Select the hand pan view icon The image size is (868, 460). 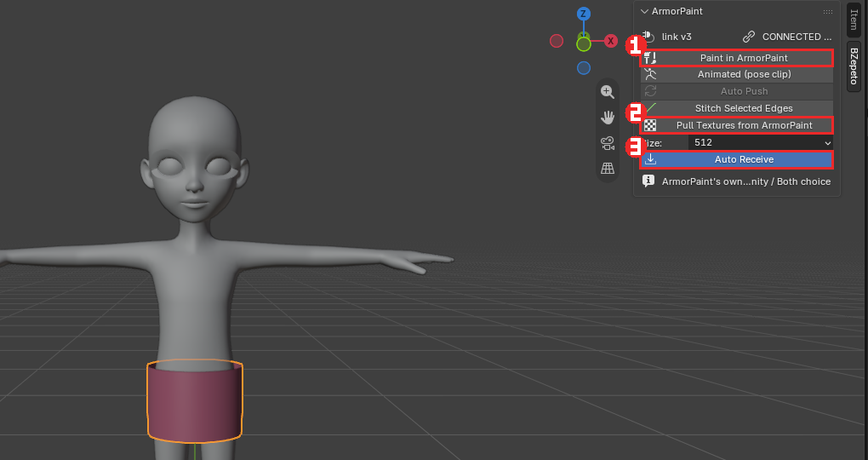pyautogui.click(x=608, y=118)
